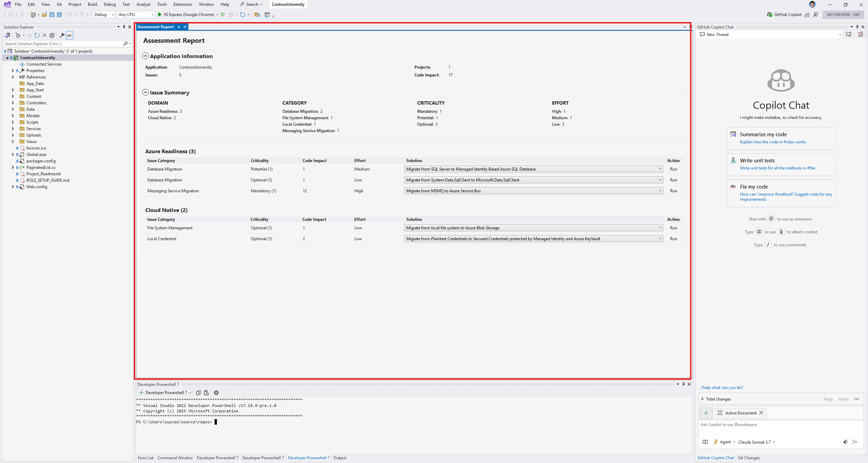Switch to the Git Changes tab

point(749,458)
